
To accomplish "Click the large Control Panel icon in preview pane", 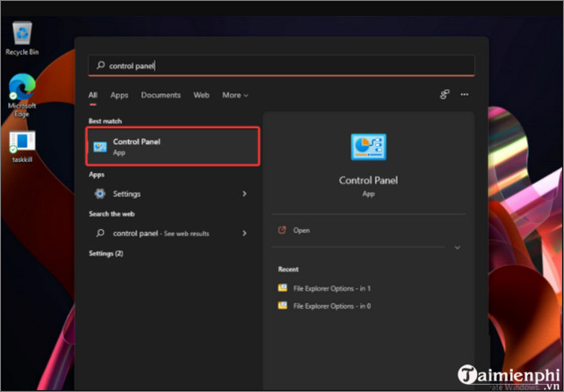I will (x=368, y=147).
